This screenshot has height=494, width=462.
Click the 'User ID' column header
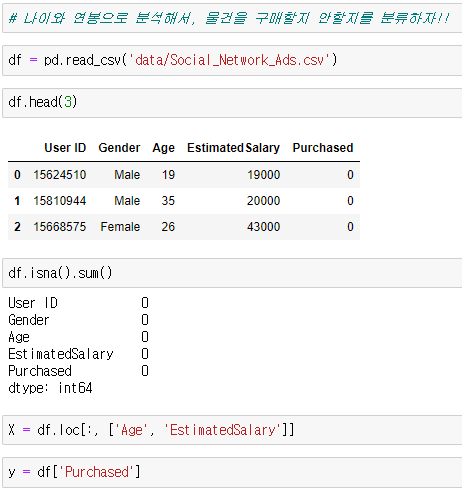(65, 148)
